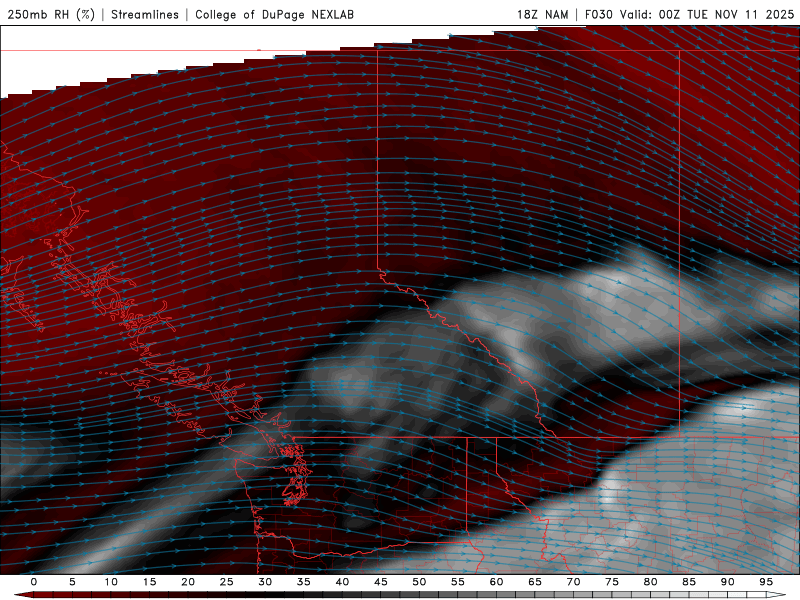Click the colorbar label '85'
The image size is (800, 600).
pyautogui.click(x=689, y=582)
